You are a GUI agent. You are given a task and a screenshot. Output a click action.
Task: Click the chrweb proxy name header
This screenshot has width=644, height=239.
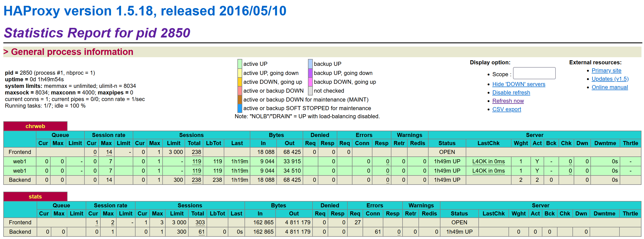click(35, 126)
